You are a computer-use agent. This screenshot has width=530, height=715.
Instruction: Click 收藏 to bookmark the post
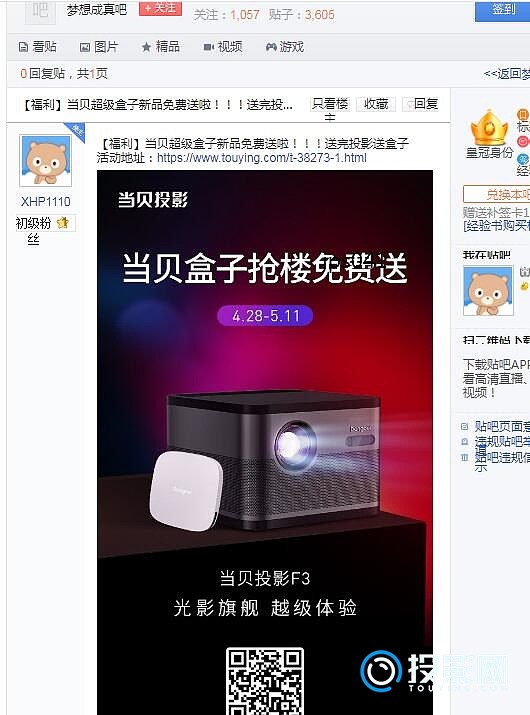click(376, 104)
